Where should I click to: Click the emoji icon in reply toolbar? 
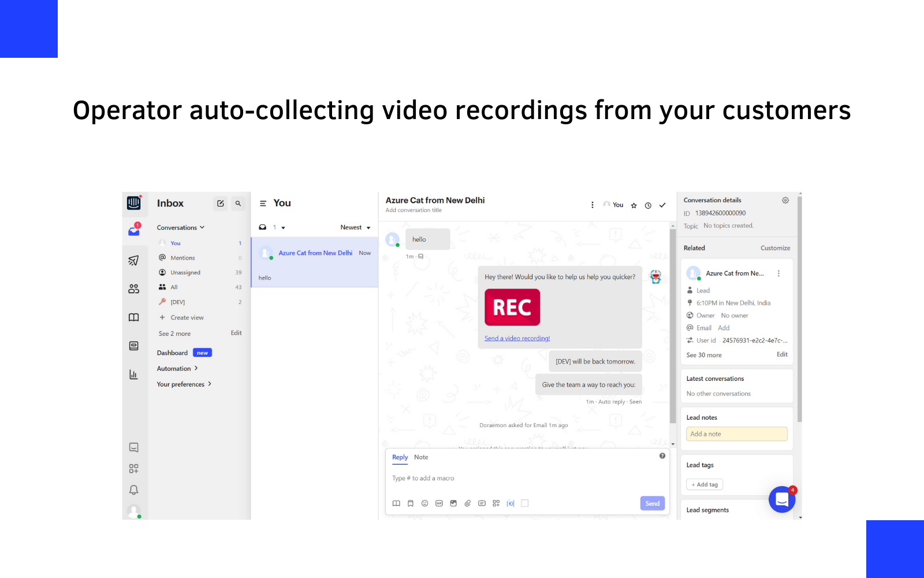click(424, 503)
